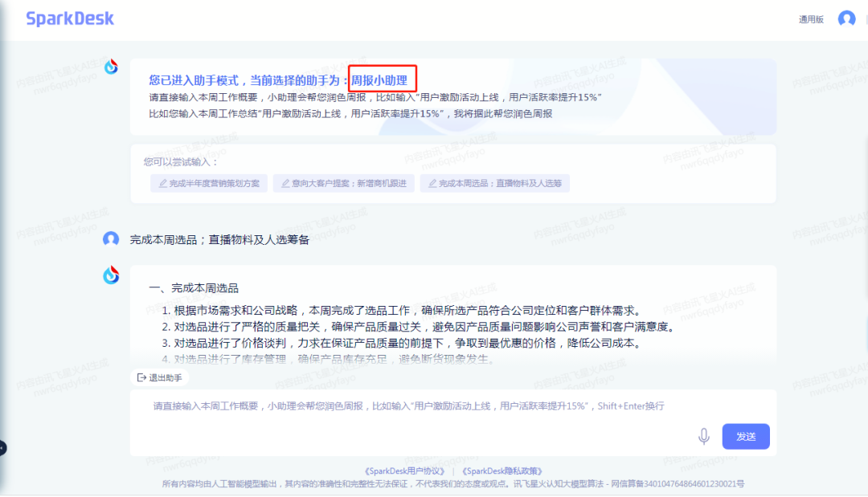Select the heading 一、完成本周选品
Screen dimensions: 868x497
pos(193,288)
